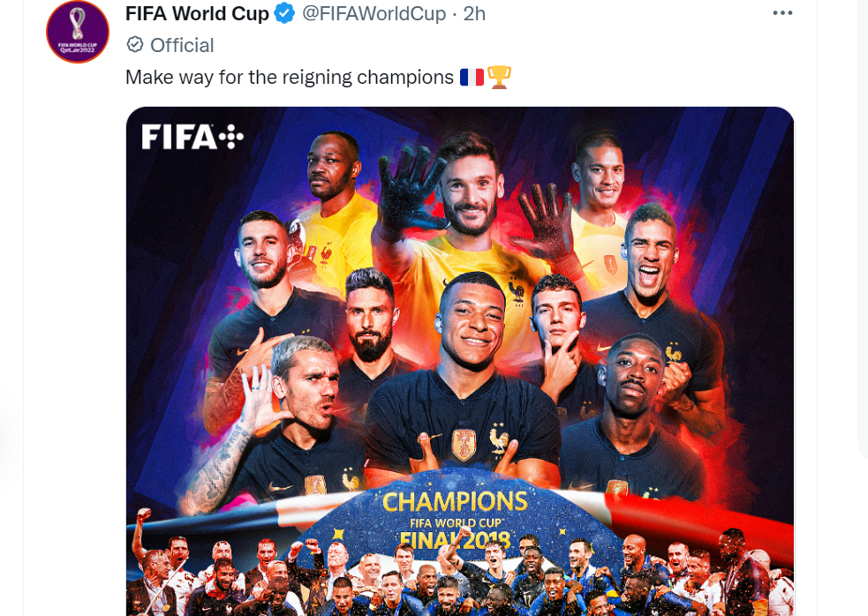Screen dimensions: 868x616
Task: Click the Official checkmark seal icon
Action: click(x=135, y=45)
